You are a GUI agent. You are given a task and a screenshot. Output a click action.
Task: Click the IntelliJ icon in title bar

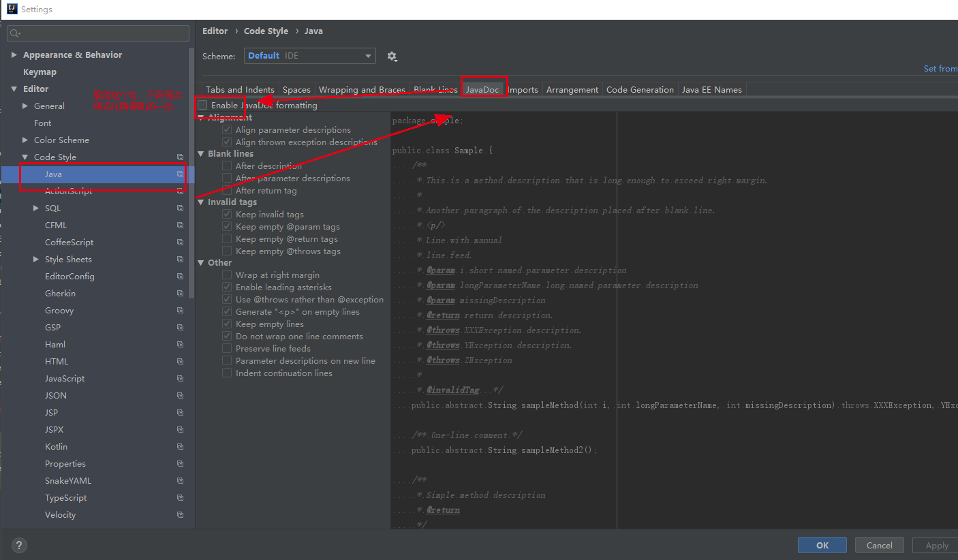tap(12, 10)
